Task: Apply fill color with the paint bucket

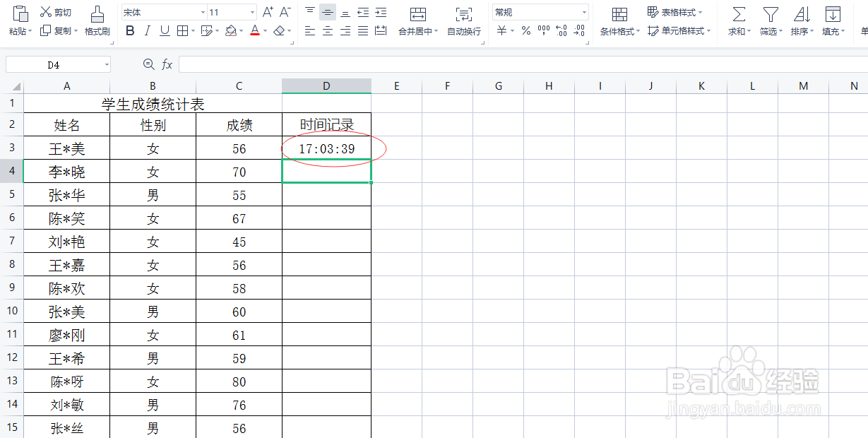Action: pyautogui.click(x=231, y=30)
